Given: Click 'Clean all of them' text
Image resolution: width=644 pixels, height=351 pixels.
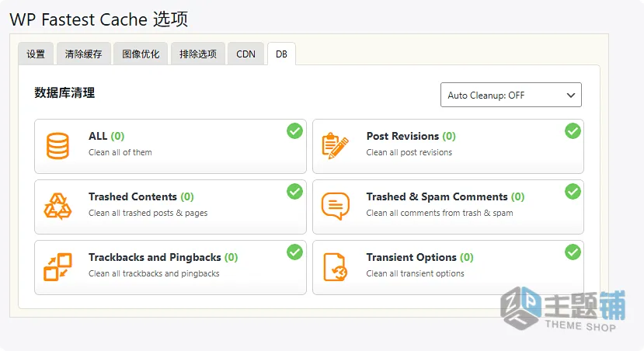Looking at the screenshot, I should point(120,152).
